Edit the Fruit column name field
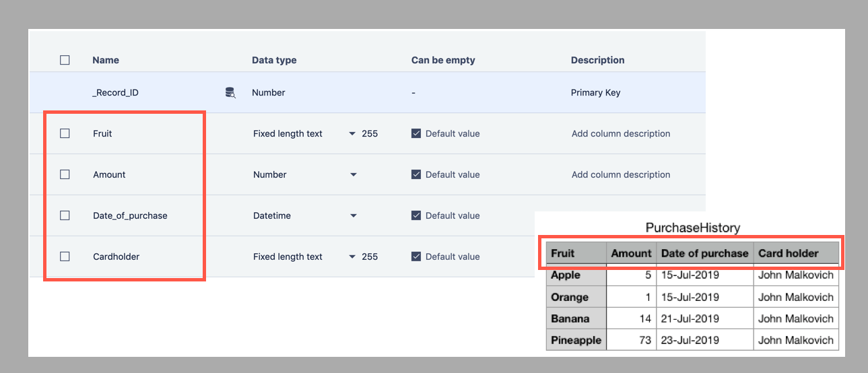 pyautogui.click(x=102, y=133)
